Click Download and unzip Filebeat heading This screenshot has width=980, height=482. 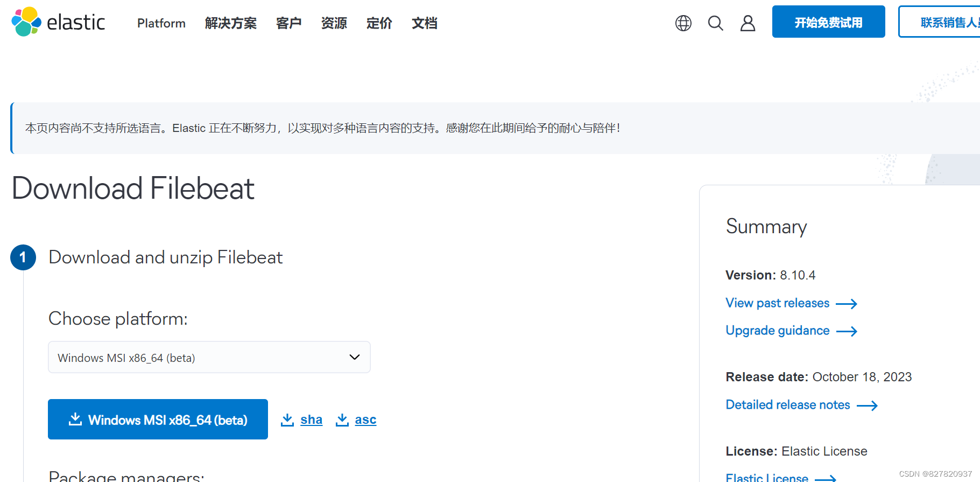[166, 257]
